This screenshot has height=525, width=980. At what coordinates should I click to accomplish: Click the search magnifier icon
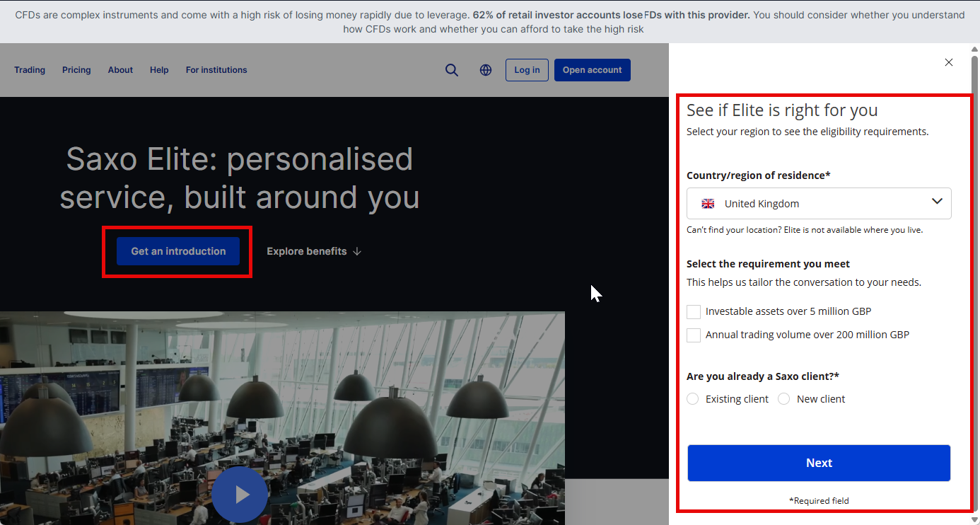tap(451, 70)
